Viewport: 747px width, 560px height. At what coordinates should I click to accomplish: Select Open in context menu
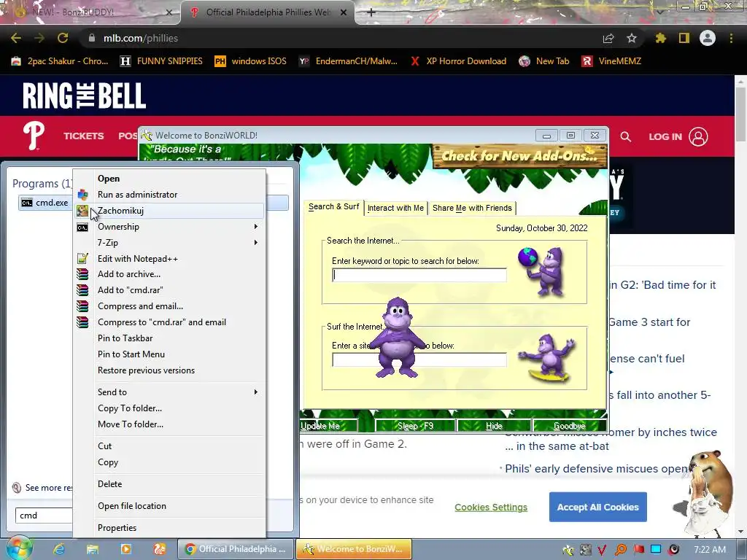tap(169, 179)
